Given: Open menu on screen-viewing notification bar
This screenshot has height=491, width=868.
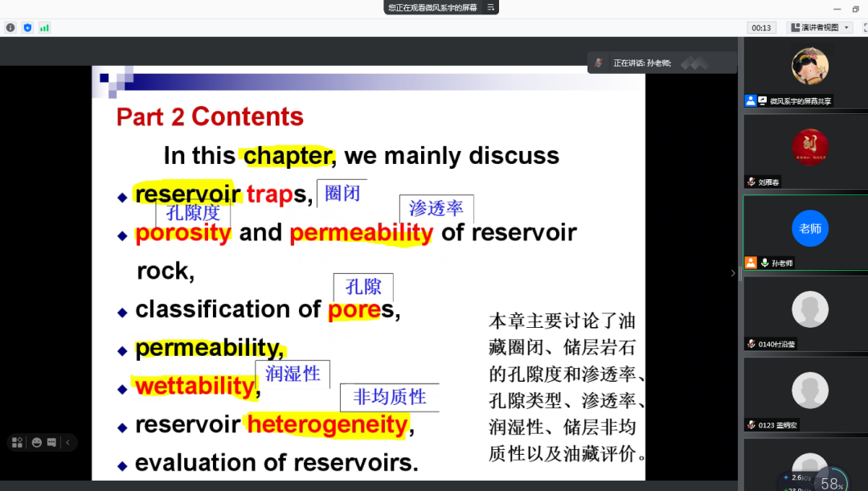Looking at the screenshot, I should [490, 7].
